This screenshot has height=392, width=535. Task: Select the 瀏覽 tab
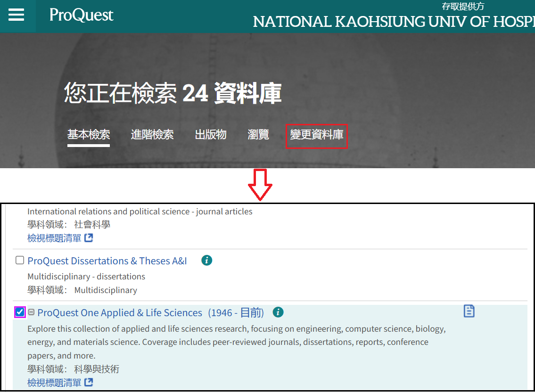click(x=258, y=135)
